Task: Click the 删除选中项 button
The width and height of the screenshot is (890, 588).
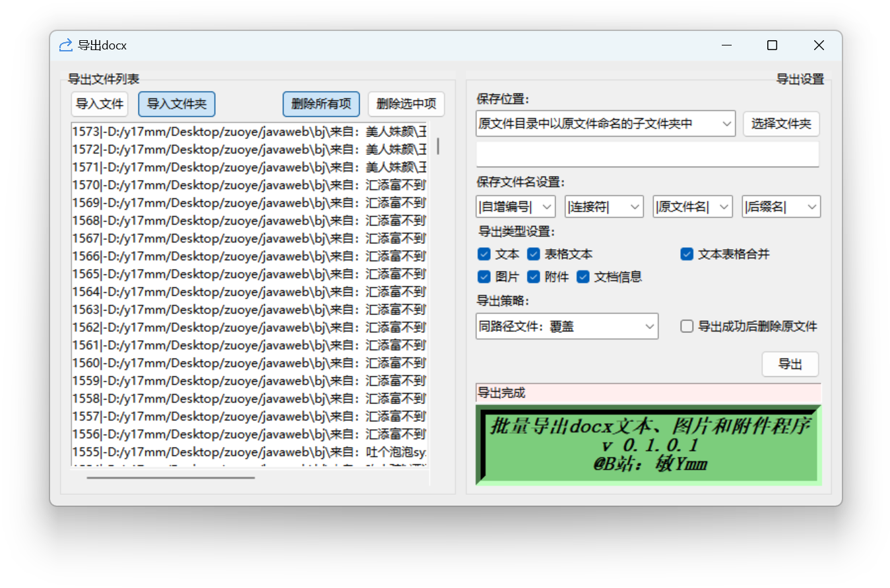Action: [406, 103]
